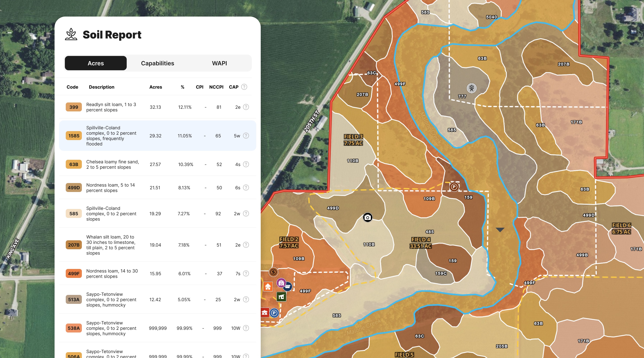This screenshot has height=358, width=644.
Task: Open the WAPI tab
Action: coord(219,63)
